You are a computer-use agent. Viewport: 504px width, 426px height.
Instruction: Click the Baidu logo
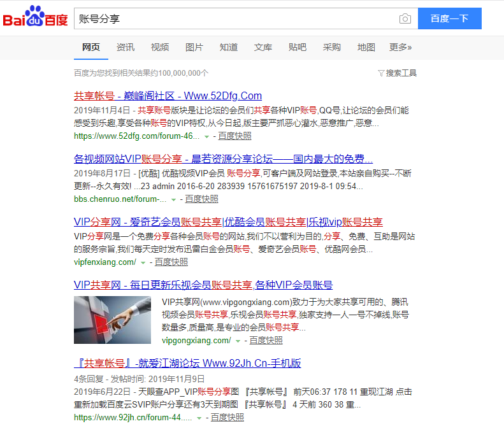click(35, 17)
